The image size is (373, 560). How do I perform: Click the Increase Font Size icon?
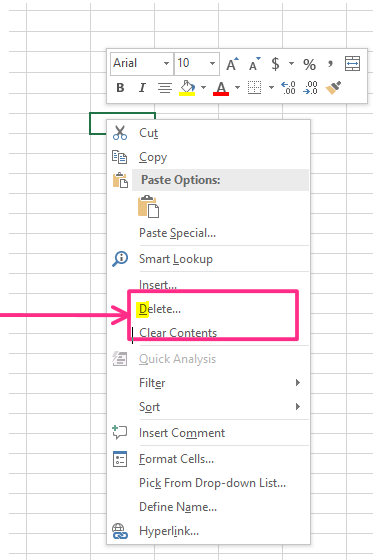click(232, 64)
